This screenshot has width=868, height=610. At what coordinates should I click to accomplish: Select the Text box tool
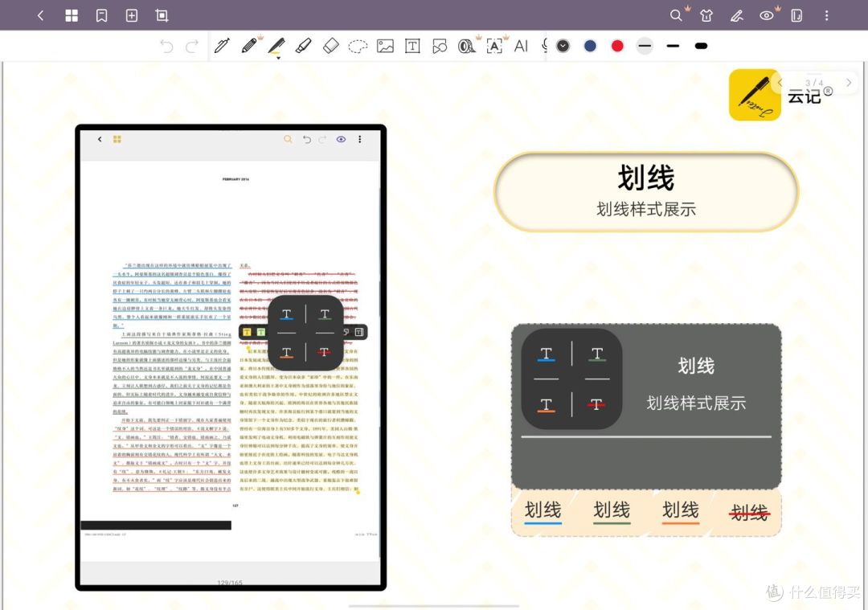pyautogui.click(x=412, y=46)
